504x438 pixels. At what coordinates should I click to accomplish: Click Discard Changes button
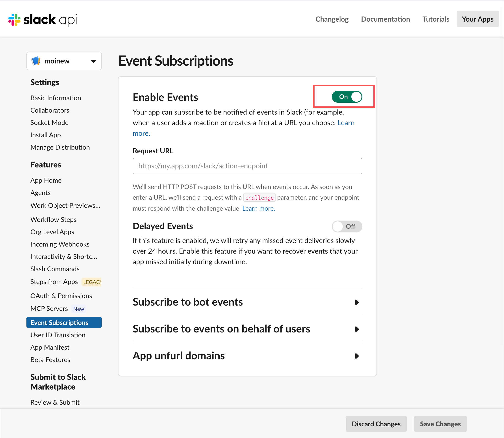(x=376, y=424)
